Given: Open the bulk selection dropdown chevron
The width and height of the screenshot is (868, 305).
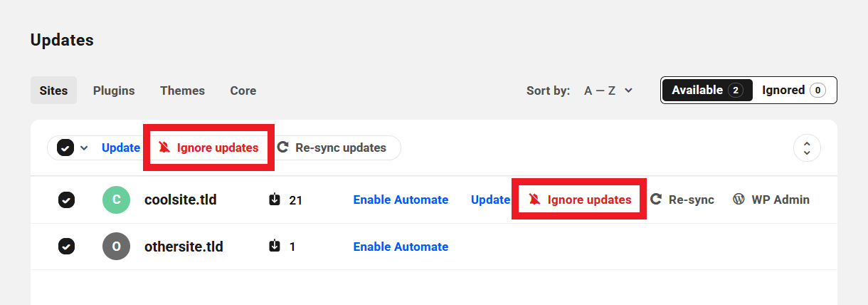Looking at the screenshot, I should (x=84, y=148).
